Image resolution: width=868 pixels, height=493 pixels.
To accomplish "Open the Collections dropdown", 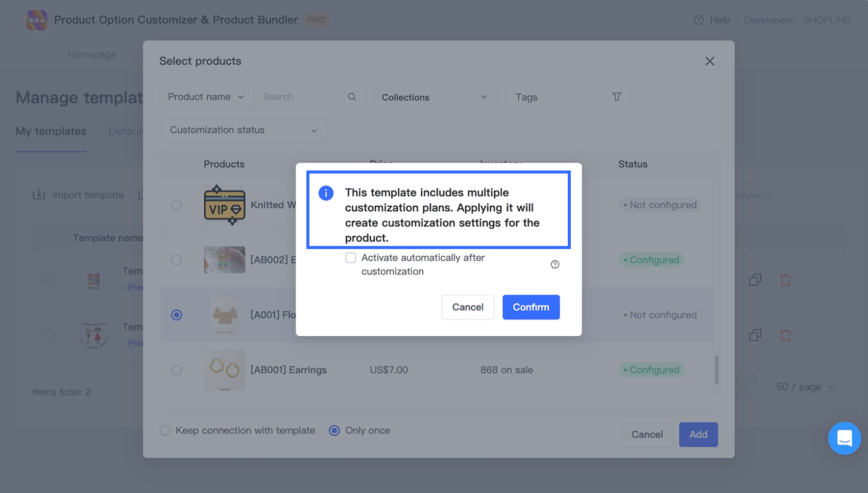I will [436, 97].
